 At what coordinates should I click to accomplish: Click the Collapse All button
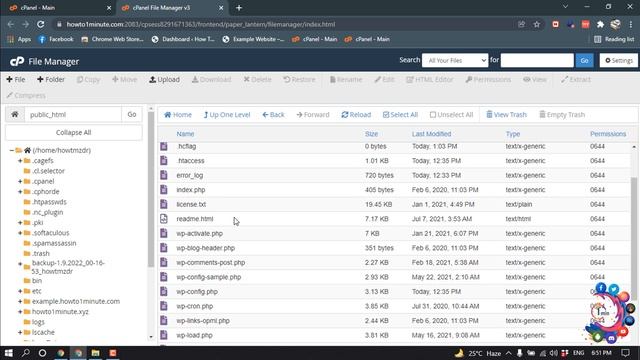click(73, 132)
